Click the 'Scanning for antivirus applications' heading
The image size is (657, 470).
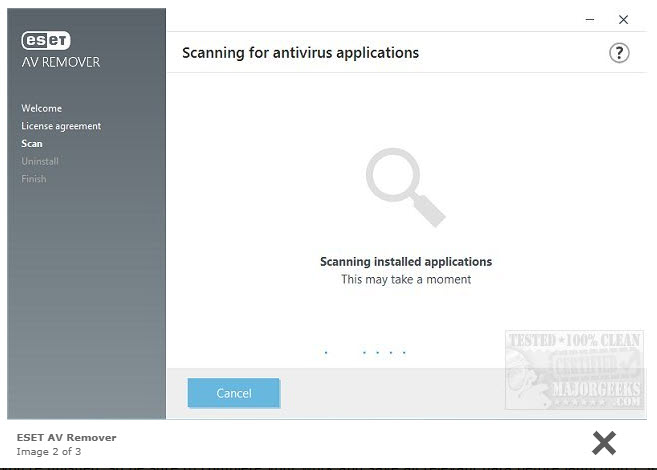click(x=300, y=53)
